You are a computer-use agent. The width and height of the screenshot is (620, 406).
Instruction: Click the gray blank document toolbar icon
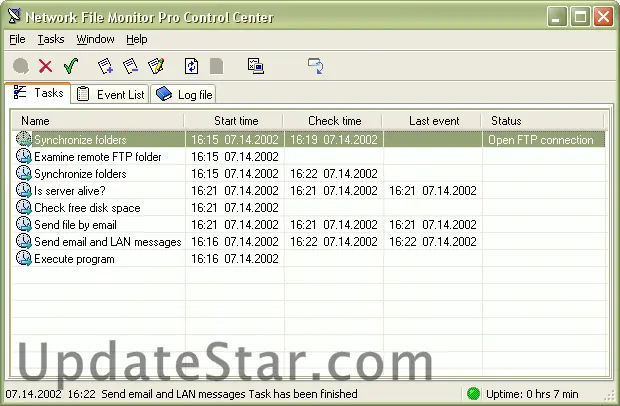(216, 66)
